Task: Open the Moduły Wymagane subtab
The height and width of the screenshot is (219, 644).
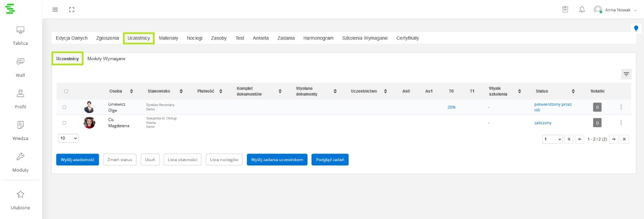Action: (x=106, y=59)
